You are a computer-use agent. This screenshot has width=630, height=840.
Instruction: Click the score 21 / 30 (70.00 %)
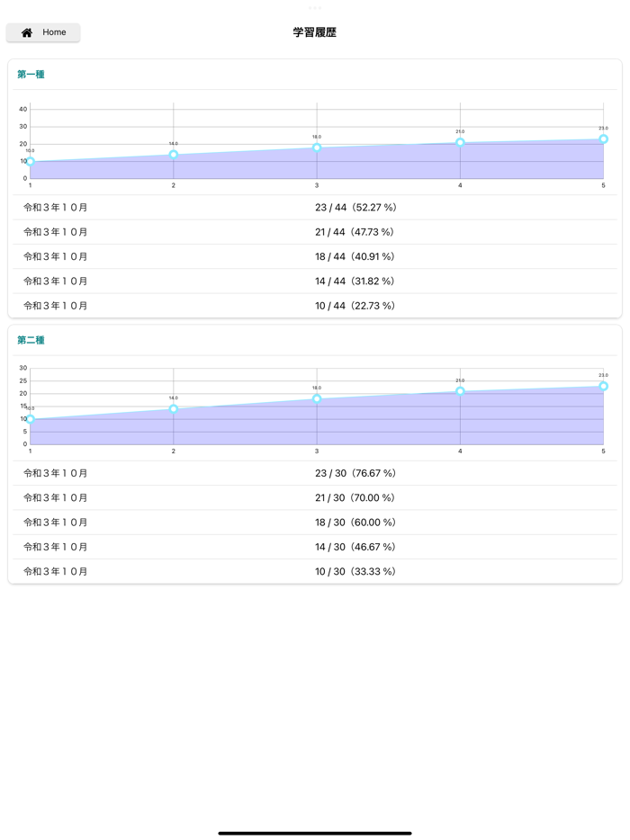(x=355, y=497)
